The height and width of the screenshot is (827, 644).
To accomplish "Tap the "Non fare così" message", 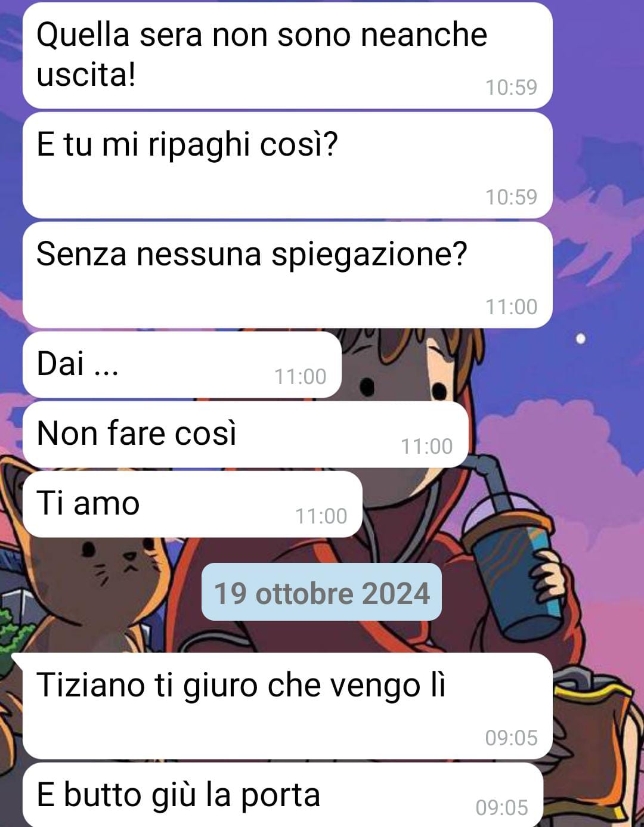I will pos(245,434).
